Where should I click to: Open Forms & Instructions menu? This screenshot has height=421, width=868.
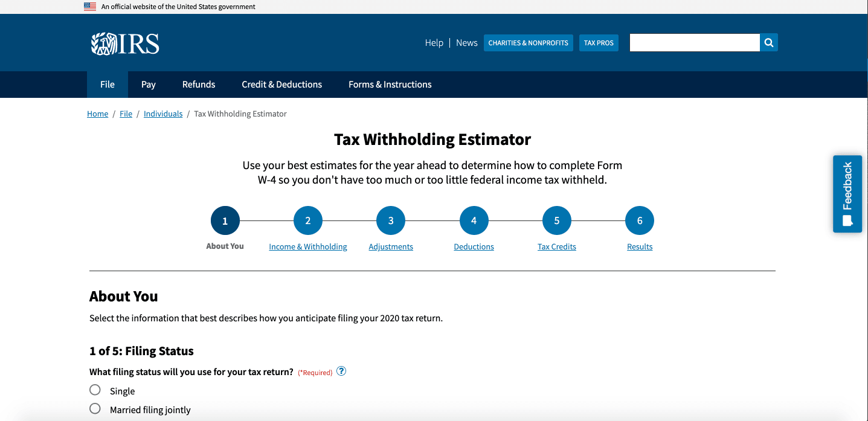click(x=390, y=85)
